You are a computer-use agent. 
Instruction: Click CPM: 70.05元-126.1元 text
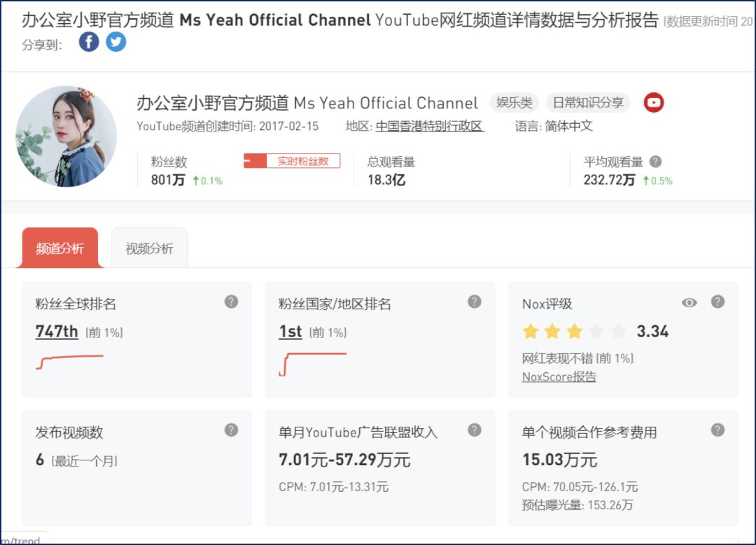coord(580,487)
